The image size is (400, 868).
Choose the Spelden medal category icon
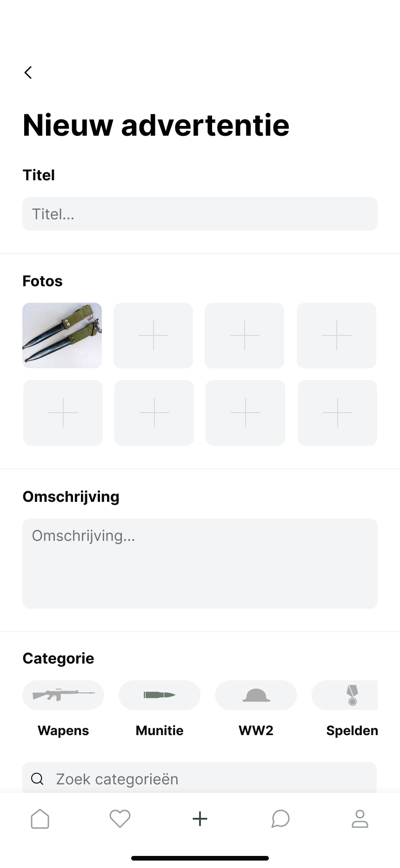352,695
